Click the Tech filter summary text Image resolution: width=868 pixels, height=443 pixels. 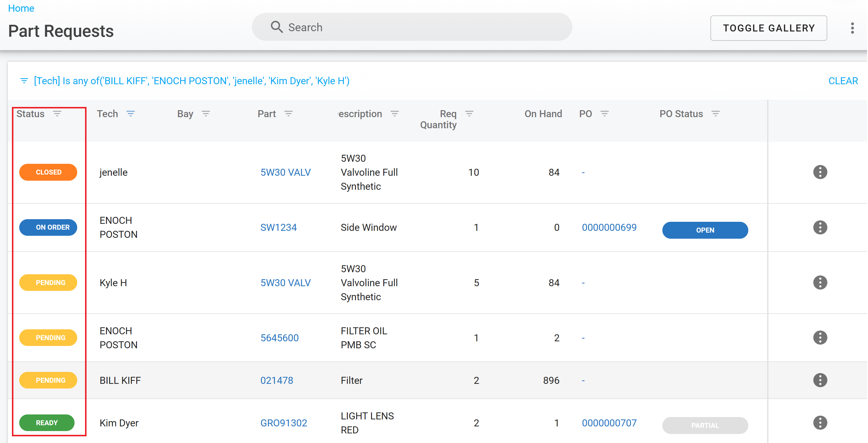[191, 81]
